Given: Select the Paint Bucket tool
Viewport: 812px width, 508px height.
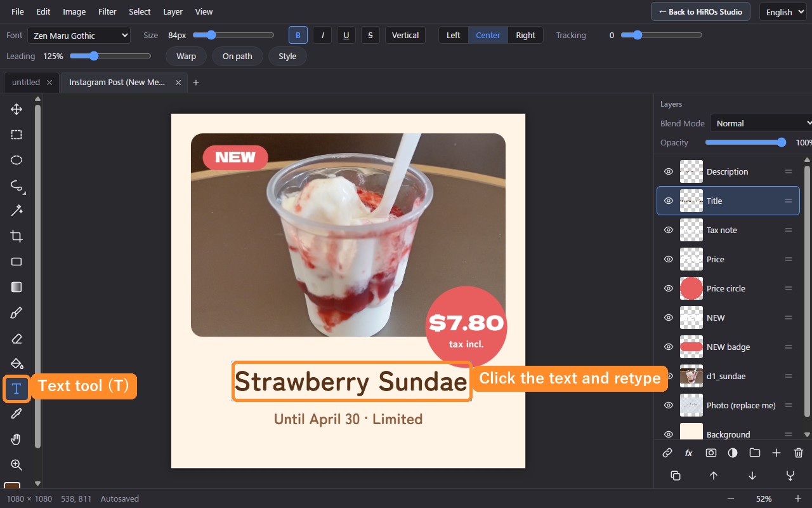Looking at the screenshot, I should pos(16,363).
